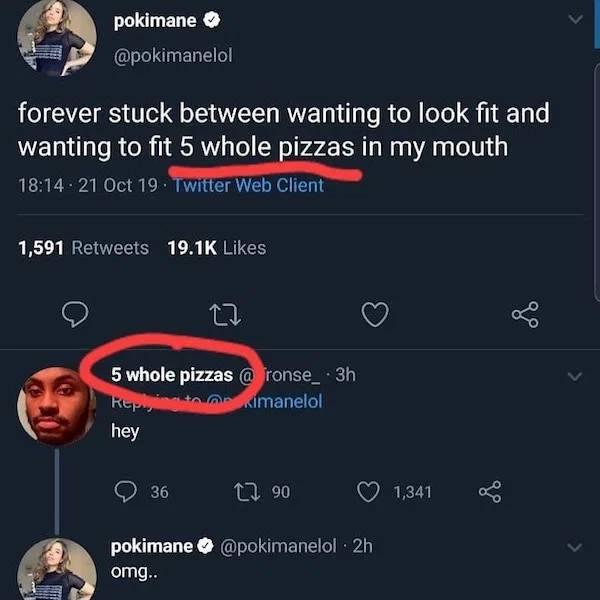Reply to the "hey" tweet
The height and width of the screenshot is (600, 600).
(129, 491)
